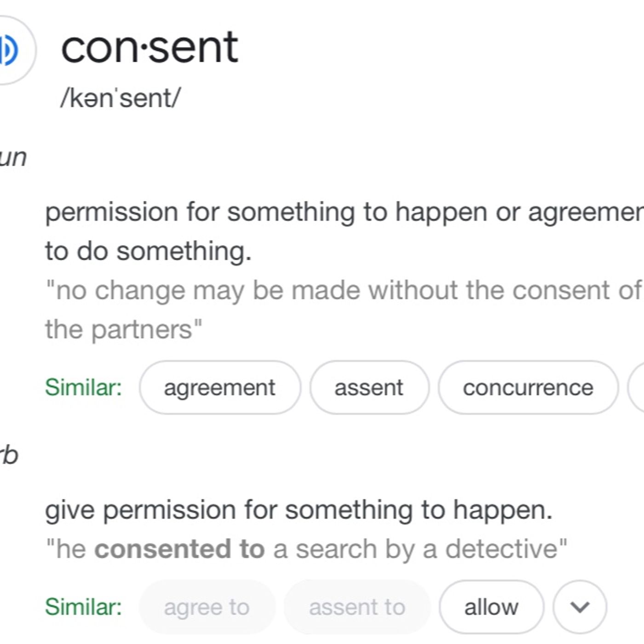Click the bold 'consented to' phrase

click(179, 549)
